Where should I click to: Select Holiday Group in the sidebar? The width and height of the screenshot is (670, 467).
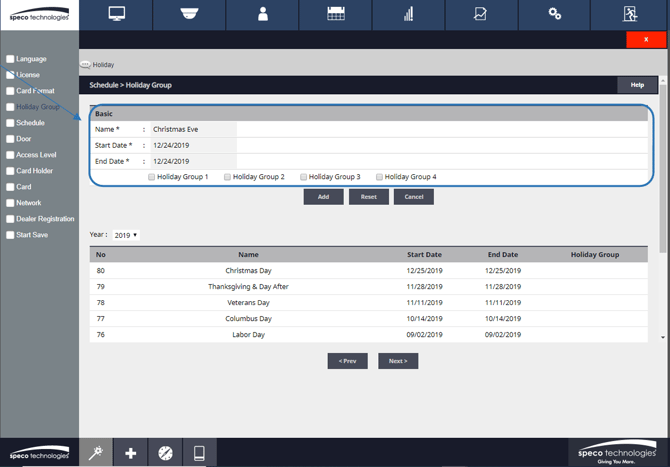[38, 107]
